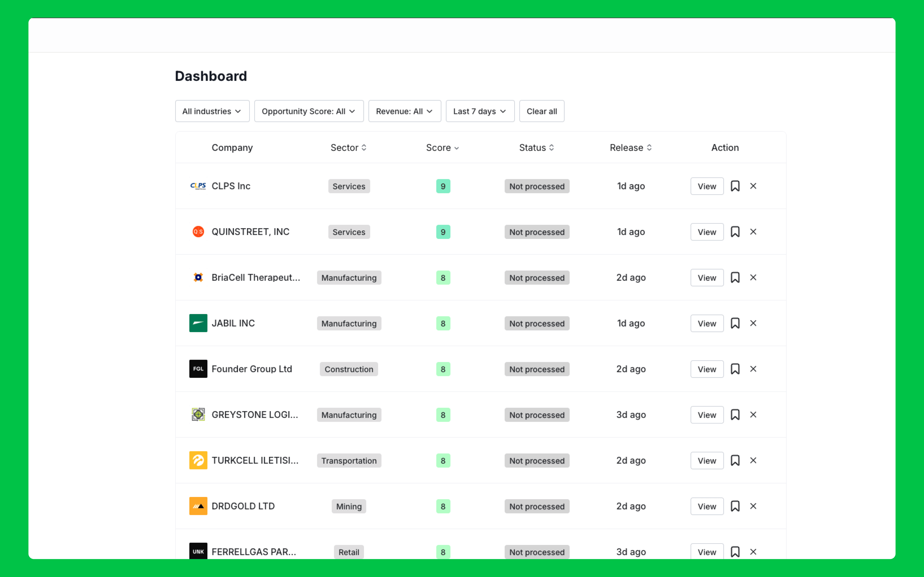Viewport: 924px width, 577px height.
Task: Open the Opportunity Score filter
Action: 308,111
